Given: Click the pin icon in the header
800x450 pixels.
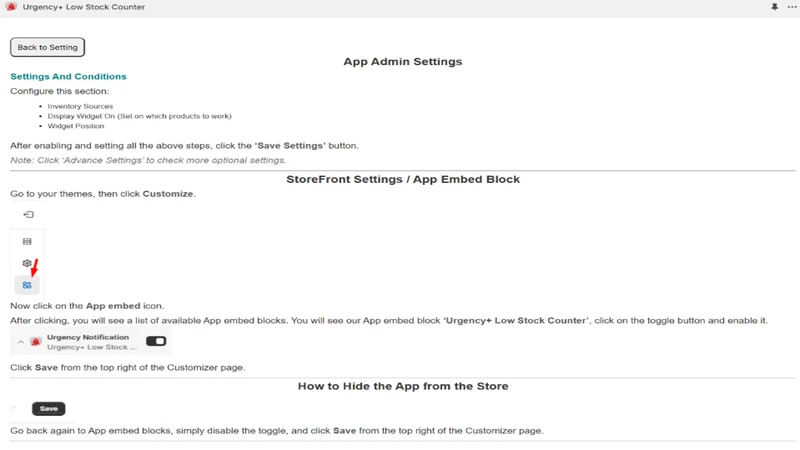Looking at the screenshot, I should [x=774, y=7].
